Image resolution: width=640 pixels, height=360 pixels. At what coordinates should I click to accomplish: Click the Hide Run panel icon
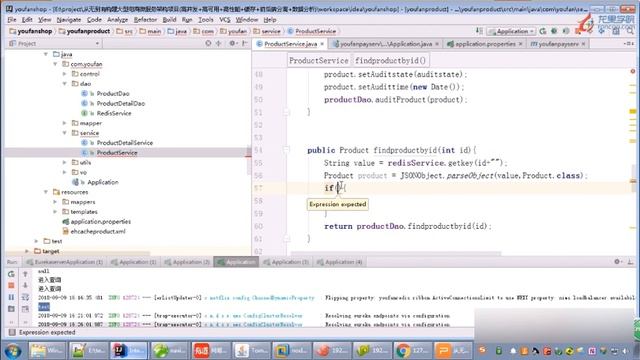(x=631, y=262)
